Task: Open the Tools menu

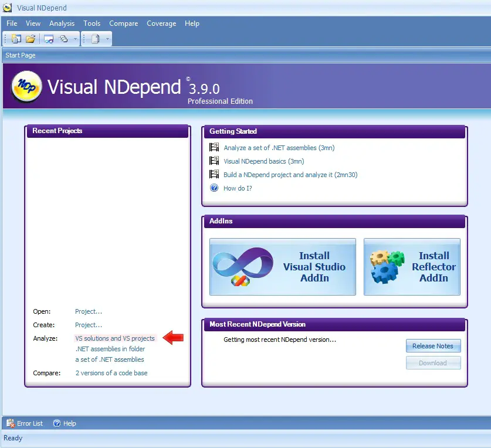Action: click(x=92, y=23)
